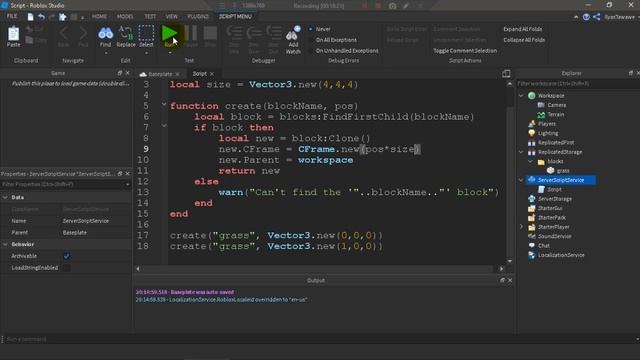The height and width of the screenshot is (360, 640).
Task: Click the Script document icon under ServerScriptService
Action: point(541,189)
